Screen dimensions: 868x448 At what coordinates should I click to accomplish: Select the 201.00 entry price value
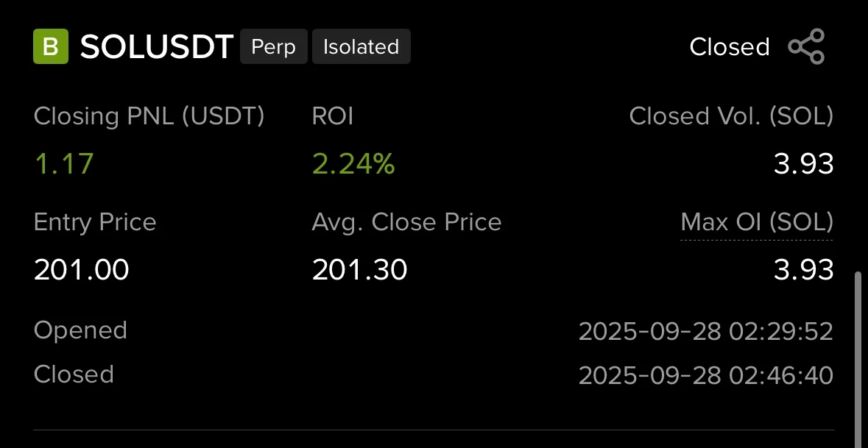[82, 270]
